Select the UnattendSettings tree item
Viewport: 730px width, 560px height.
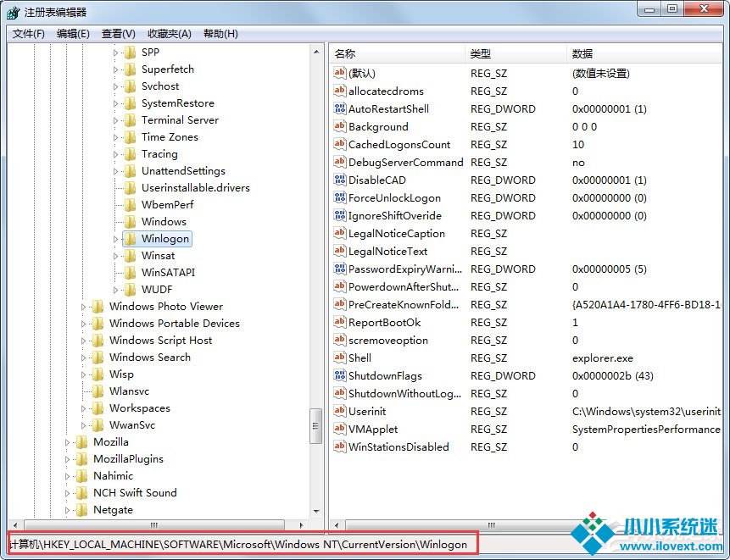[x=183, y=170]
